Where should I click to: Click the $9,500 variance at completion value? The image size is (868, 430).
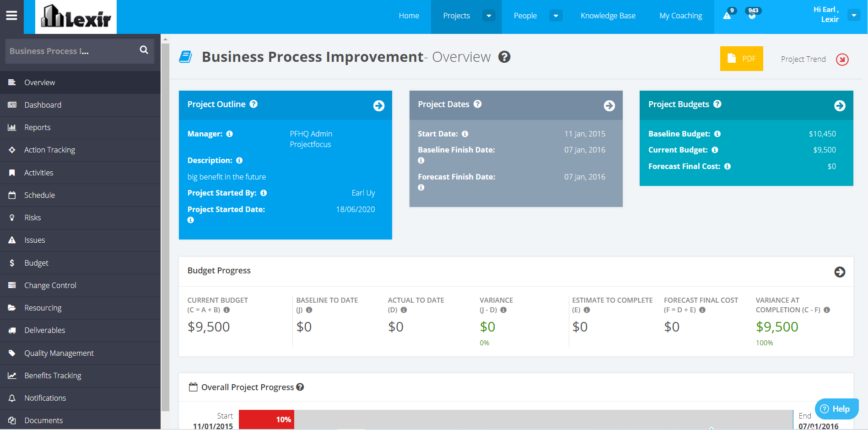click(777, 327)
